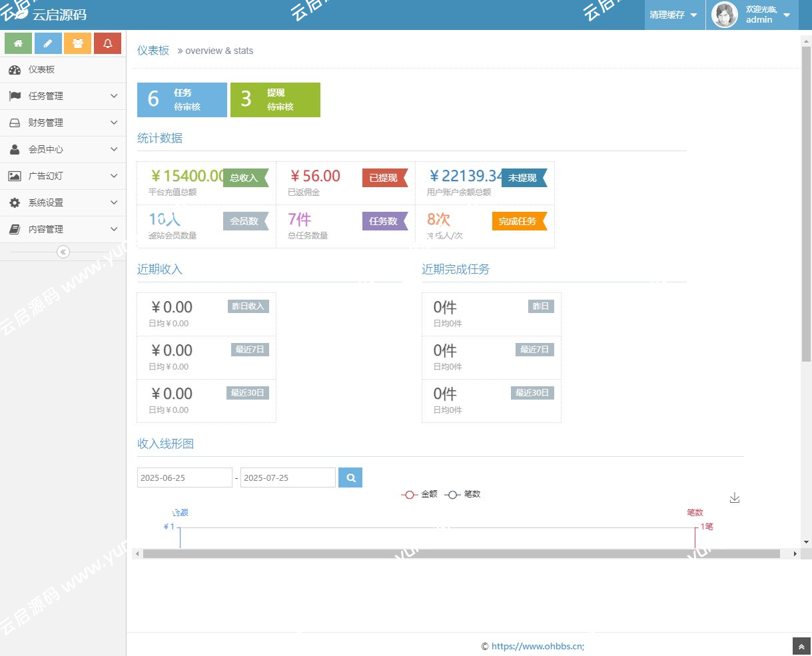
Task: Click the 6 任务 待审核 tile
Action: (182, 100)
